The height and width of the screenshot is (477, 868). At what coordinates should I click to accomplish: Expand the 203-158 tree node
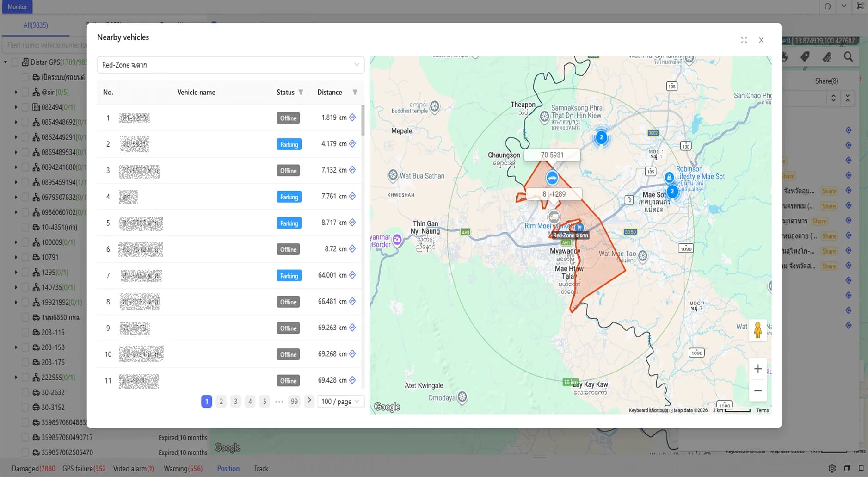16,347
